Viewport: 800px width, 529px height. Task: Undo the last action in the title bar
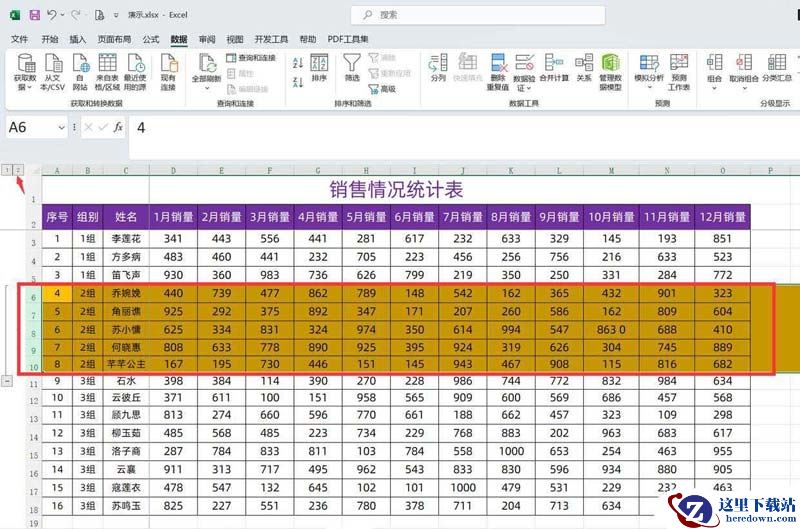point(52,15)
